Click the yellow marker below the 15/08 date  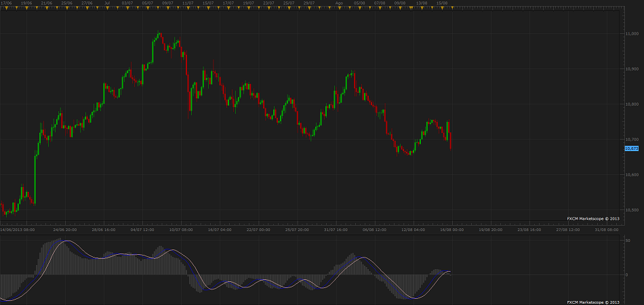(442, 9)
